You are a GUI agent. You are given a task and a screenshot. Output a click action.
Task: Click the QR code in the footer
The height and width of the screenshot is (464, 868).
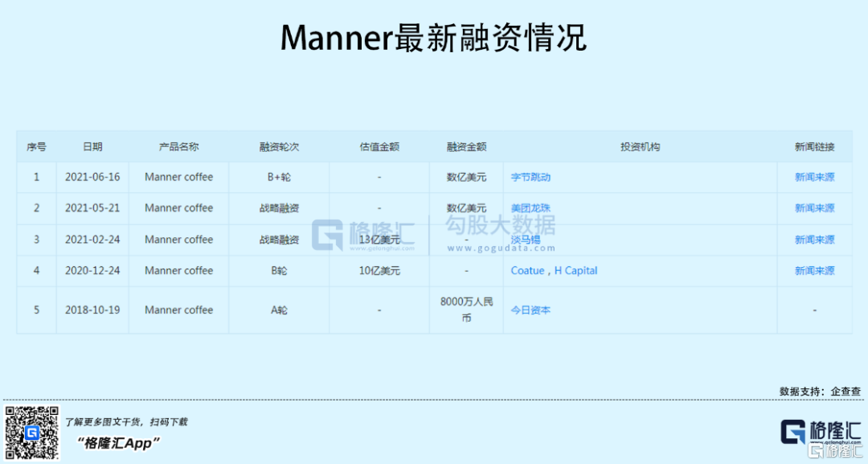click(32, 433)
